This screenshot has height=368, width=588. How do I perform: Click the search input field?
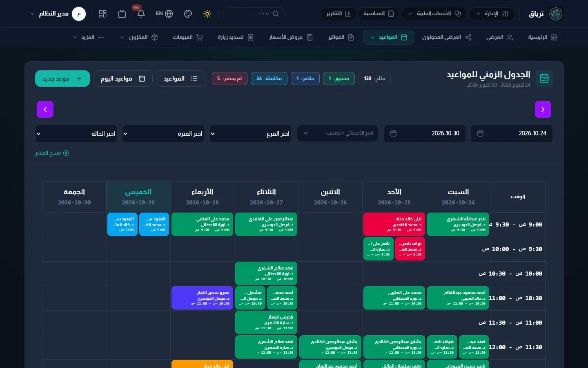pos(253,14)
